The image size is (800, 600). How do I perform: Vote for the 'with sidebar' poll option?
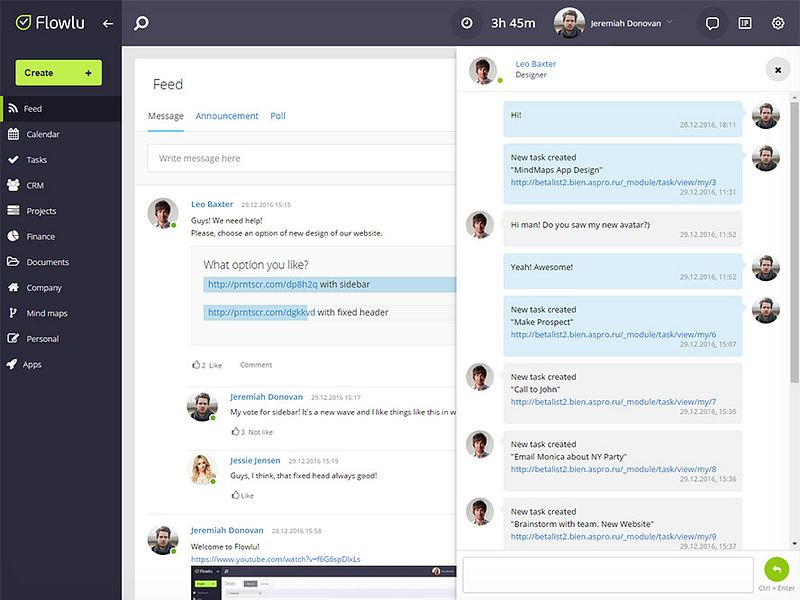pyautogui.click(x=330, y=284)
